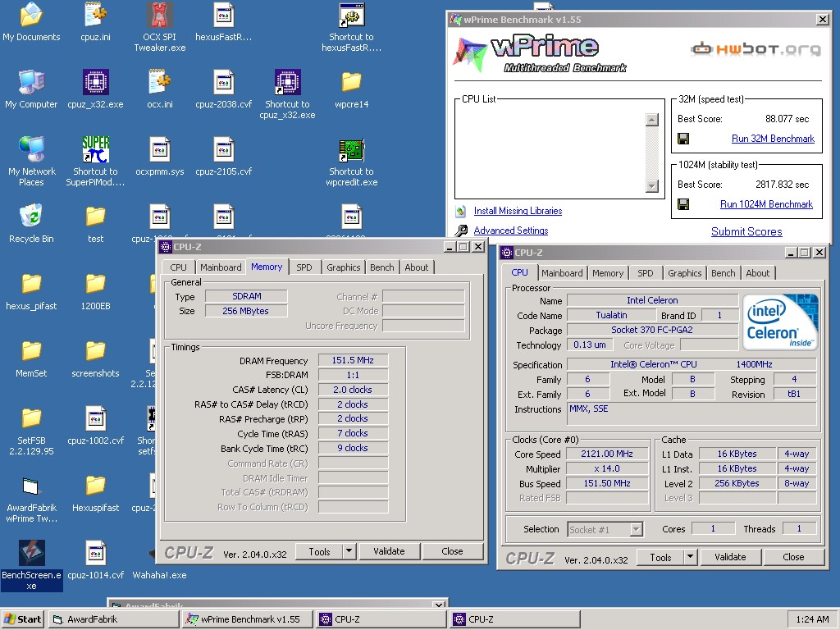
Task: Switch to wPrime Benchmark taskbar button
Action: pyautogui.click(x=247, y=619)
